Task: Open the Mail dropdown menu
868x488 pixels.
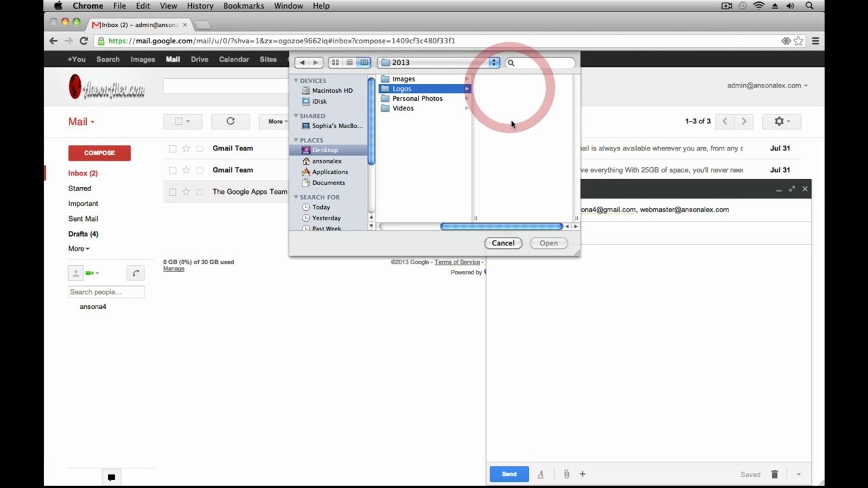Action: 81,122
